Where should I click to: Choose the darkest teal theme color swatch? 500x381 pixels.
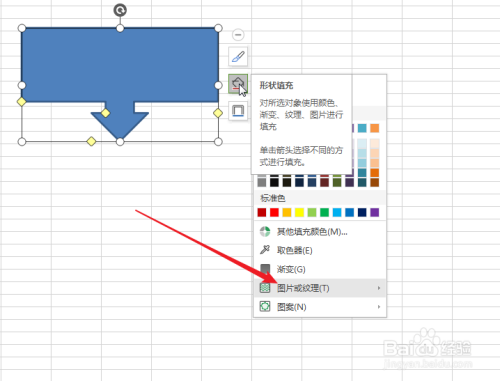point(362,182)
